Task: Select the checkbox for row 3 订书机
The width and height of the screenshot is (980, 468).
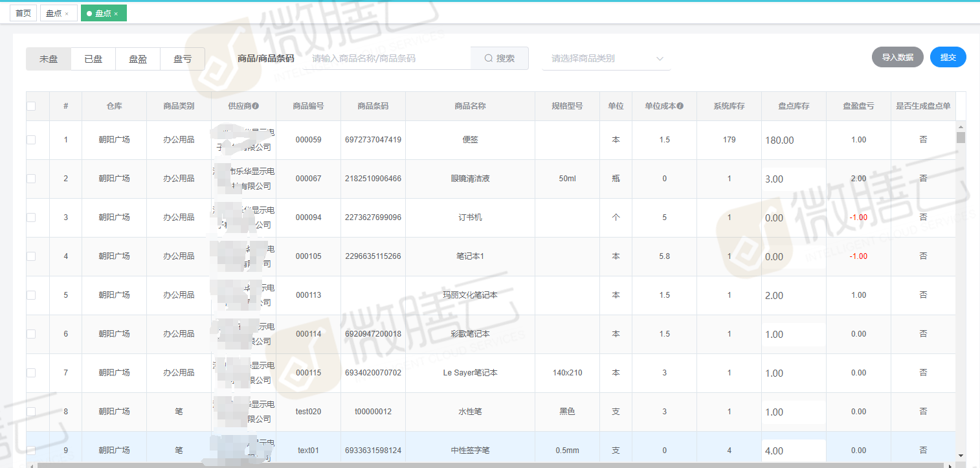Action: coord(31,217)
